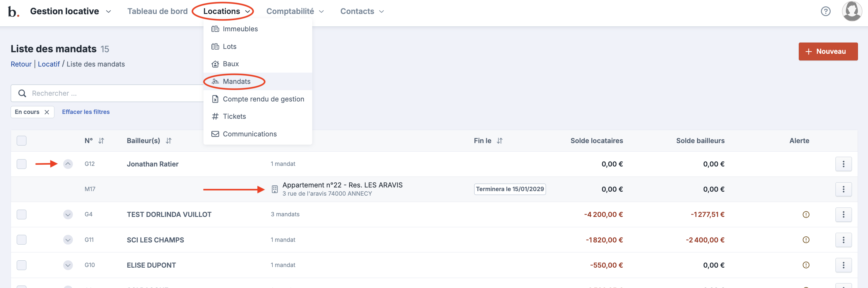Select the SCI LES CHAMPS row checkbox

[22, 240]
